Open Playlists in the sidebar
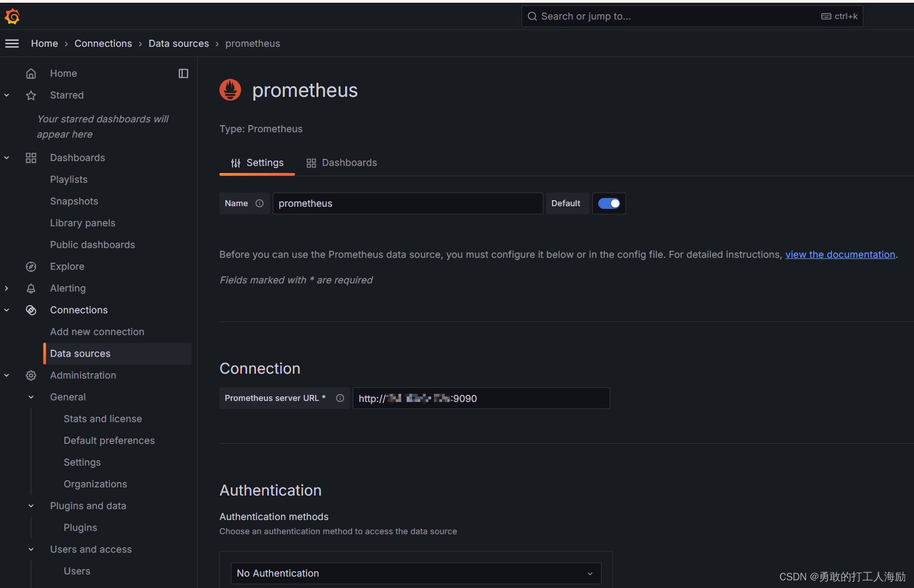 (x=69, y=180)
